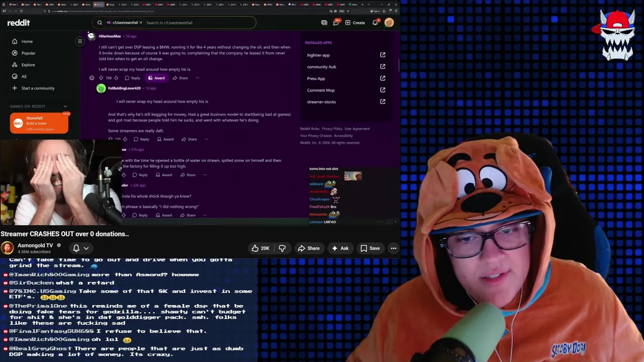The image size is (644, 362).
Task: Collapse HilariousMax's comment thread
Action: 92,78
